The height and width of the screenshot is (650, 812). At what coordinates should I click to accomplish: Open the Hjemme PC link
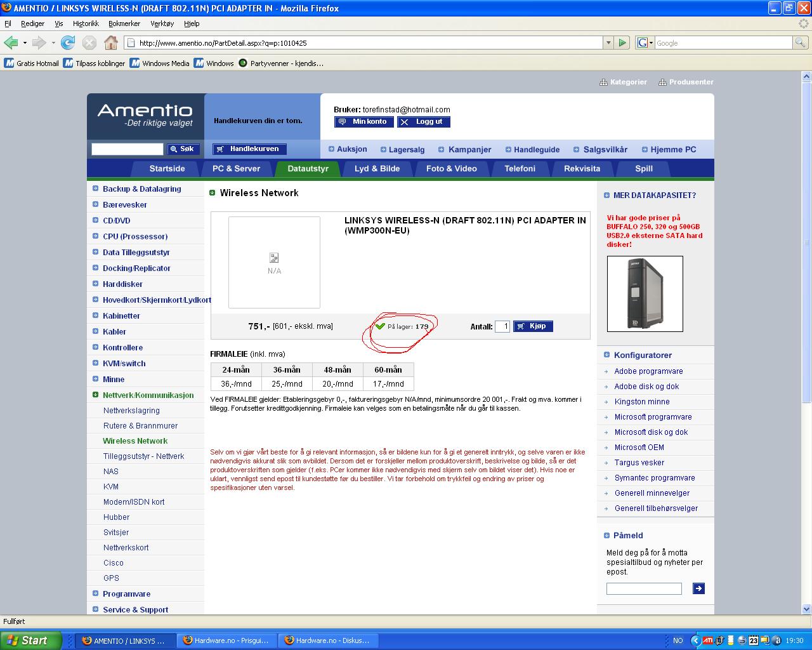[x=669, y=149]
